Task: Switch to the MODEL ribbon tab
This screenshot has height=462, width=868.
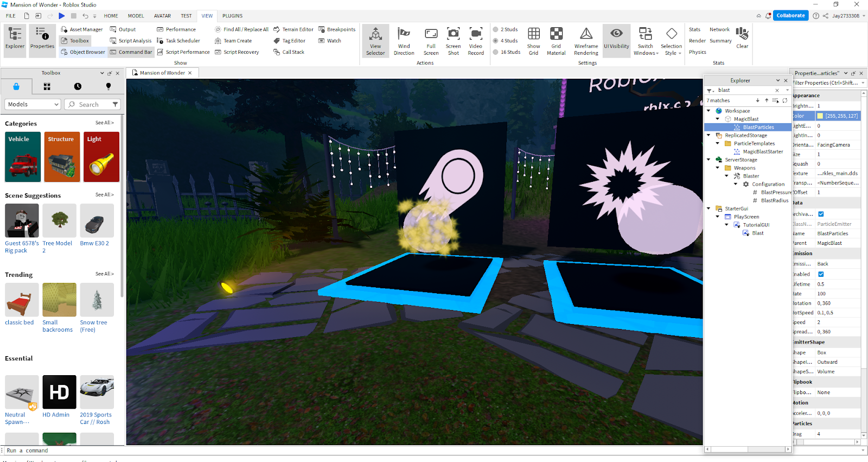Action: [136, 16]
